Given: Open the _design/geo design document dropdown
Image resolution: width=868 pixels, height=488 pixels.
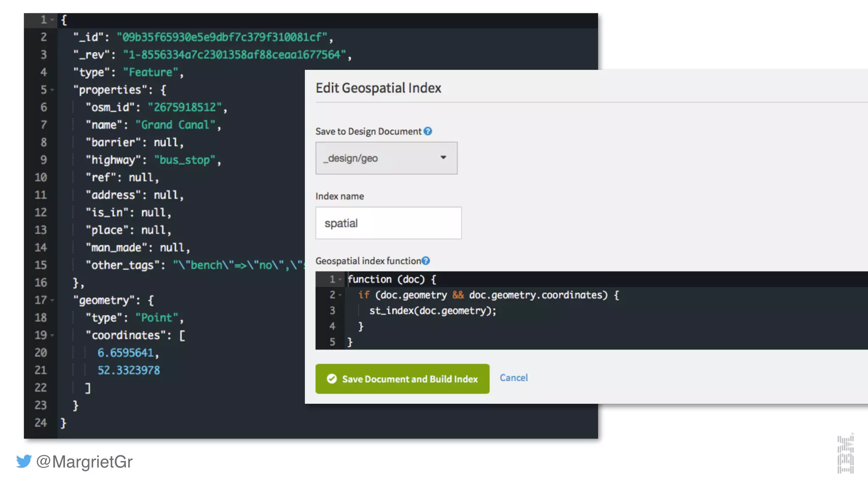Looking at the screenshot, I should pyautogui.click(x=386, y=158).
